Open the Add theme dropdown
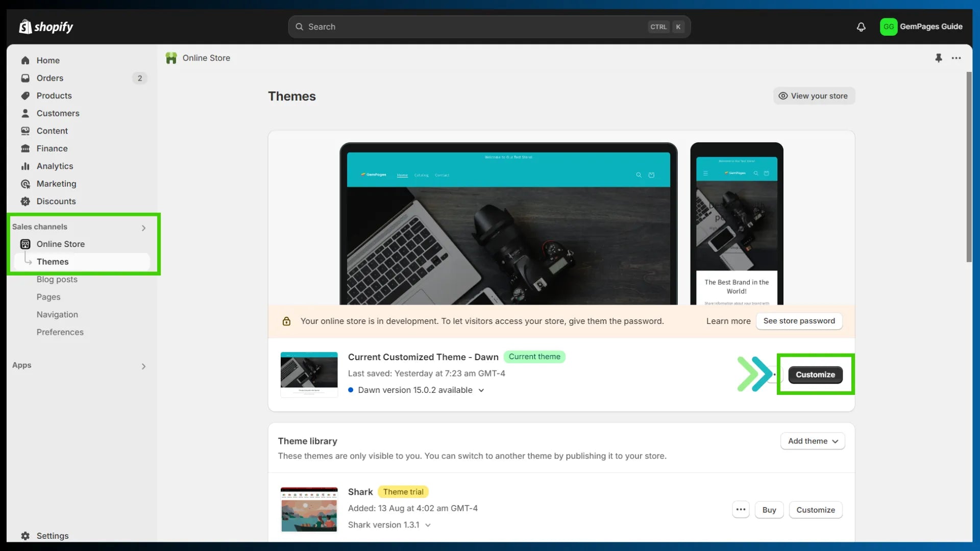The height and width of the screenshot is (551, 980). click(x=813, y=441)
